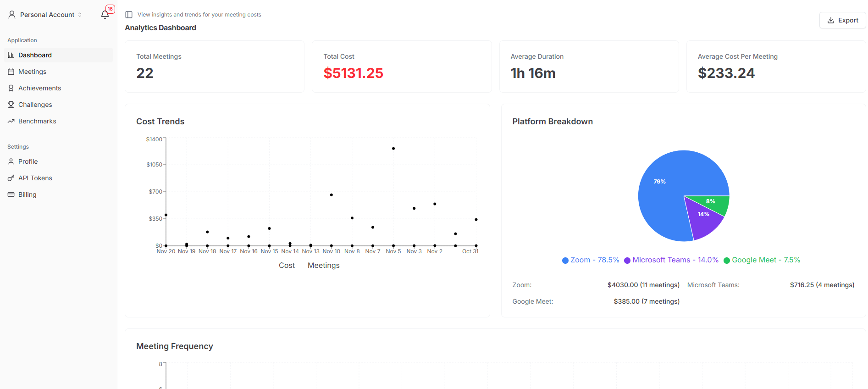This screenshot has width=868, height=389.
Task: Click the Achievements ribbon icon
Action: pos(11,88)
